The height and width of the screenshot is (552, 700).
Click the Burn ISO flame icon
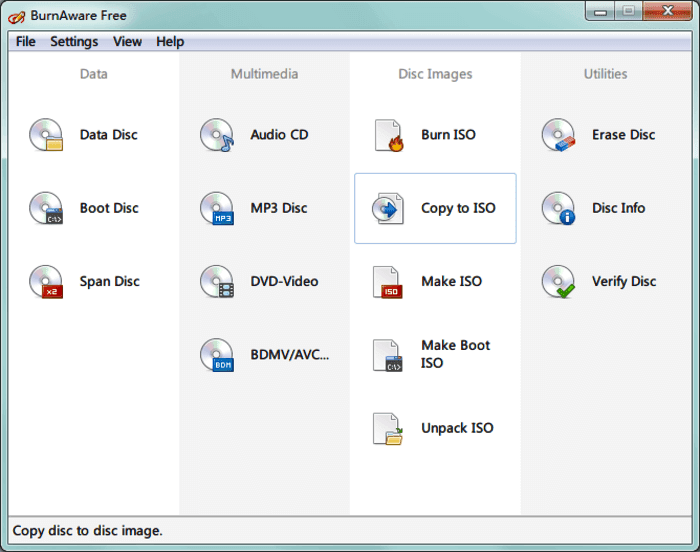(388, 135)
